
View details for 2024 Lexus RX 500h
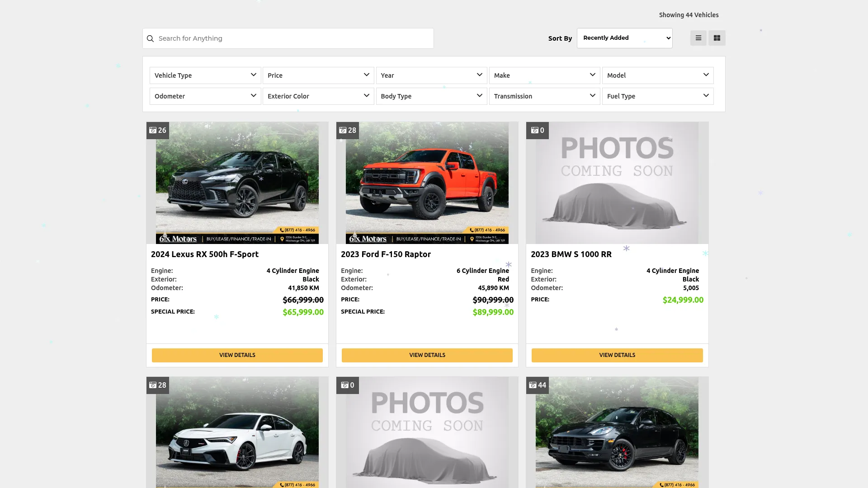click(237, 355)
